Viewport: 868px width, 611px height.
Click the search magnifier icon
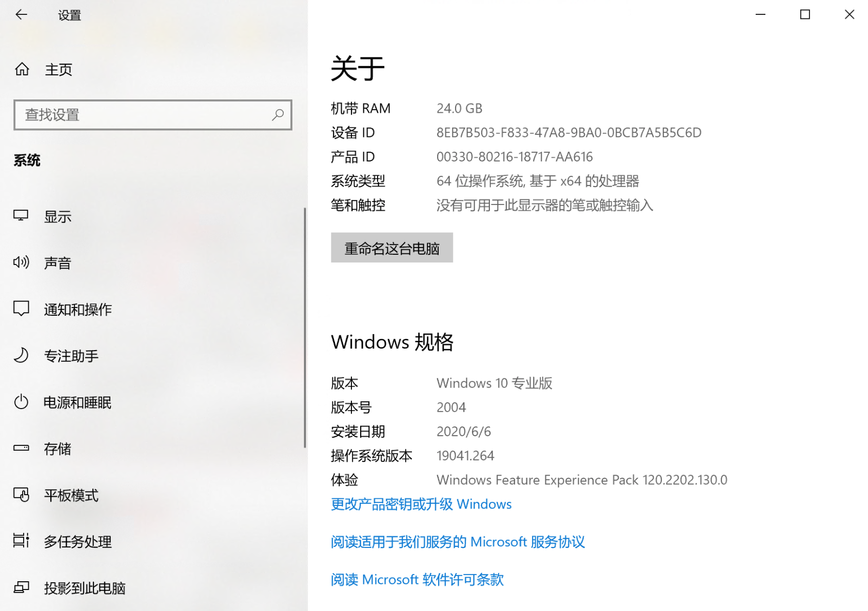pos(278,115)
